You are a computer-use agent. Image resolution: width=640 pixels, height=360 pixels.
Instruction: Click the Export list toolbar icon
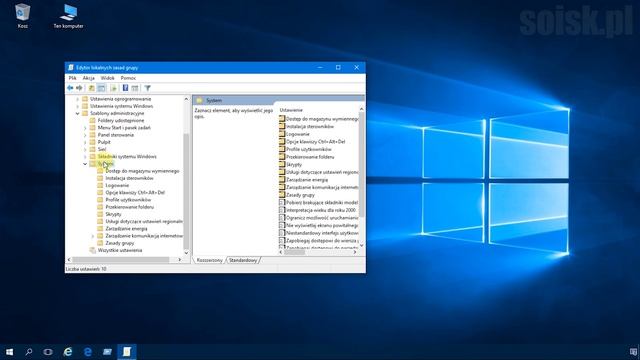113,88
